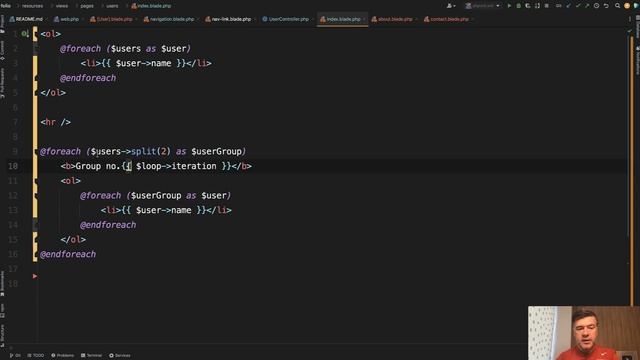
Task: Click the red gutter arrow near line 17
Action: tap(35, 276)
